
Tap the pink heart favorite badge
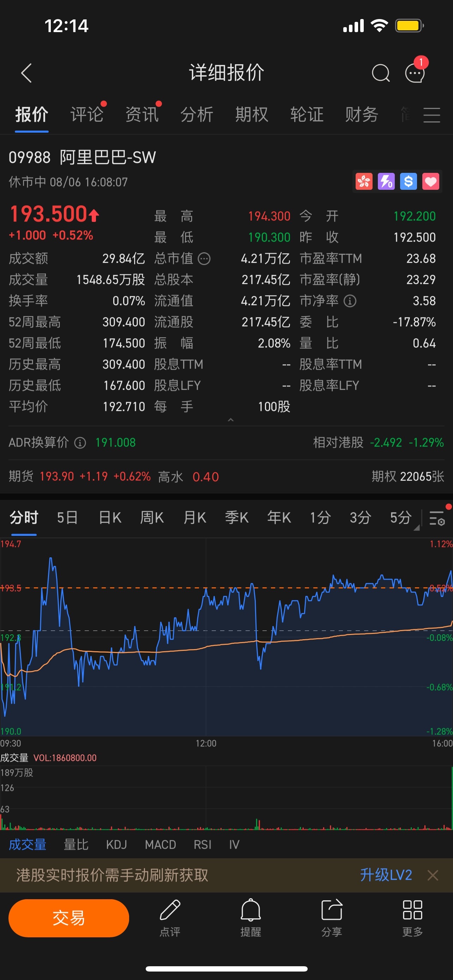coord(430,181)
